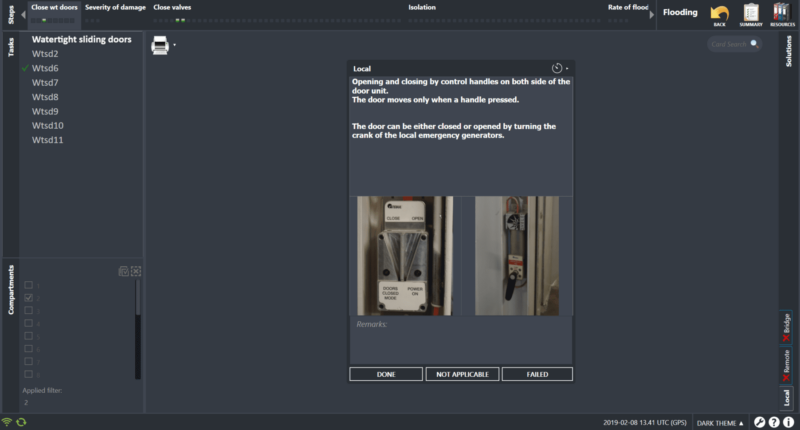Select task Wtsd9
The image size is (800, 430).
tap(45, 111)
